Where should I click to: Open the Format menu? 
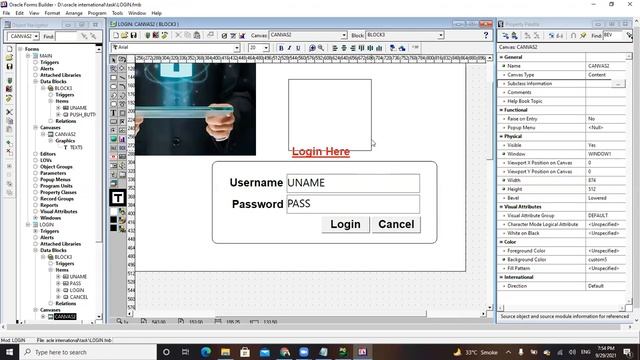pyautogui.click(x=52, y=13)
